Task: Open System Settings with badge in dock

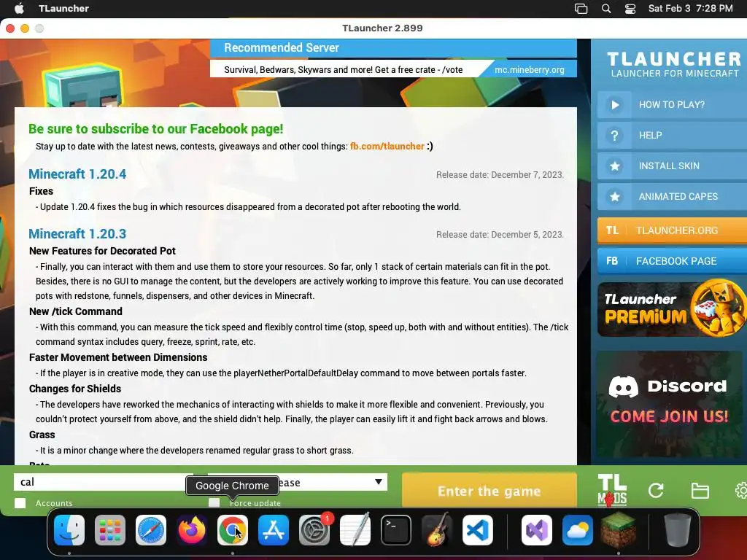Action: click(x=314, y=530)
